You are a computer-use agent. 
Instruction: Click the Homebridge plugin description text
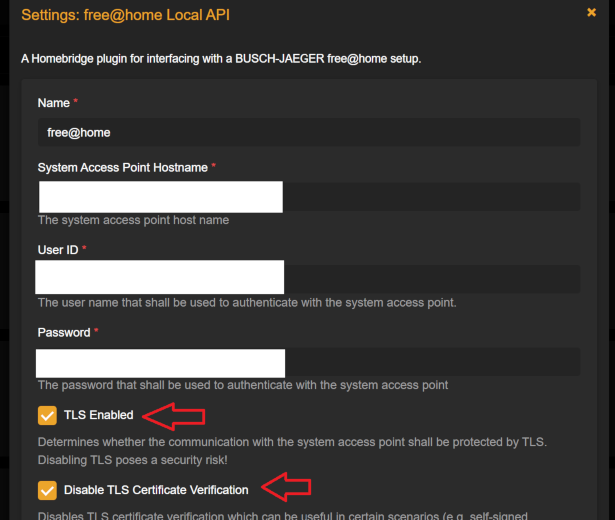pos(221,59)
